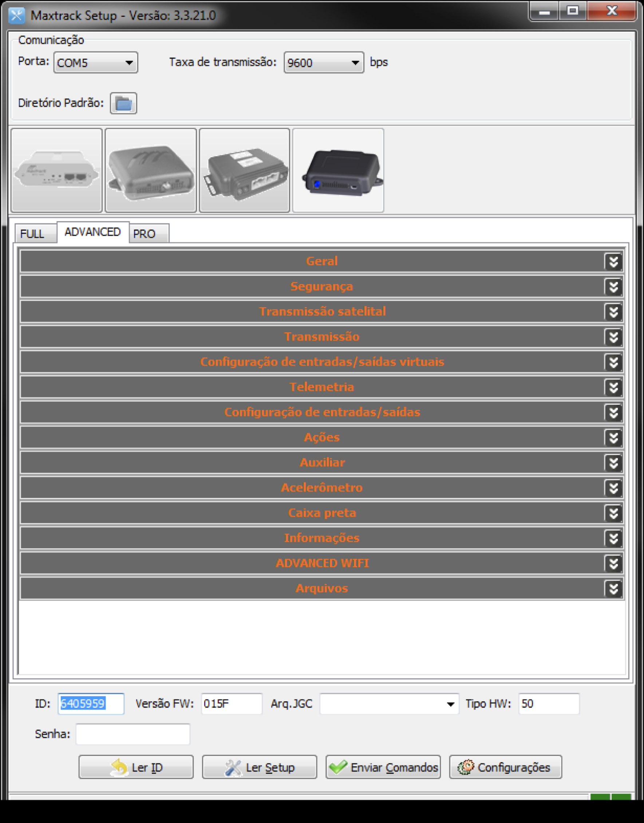The height and width of the screenshot is (823, 644).
Task: Open the Taxa de transmissão 9600 dropdown
Action: (x=324, y=63)
